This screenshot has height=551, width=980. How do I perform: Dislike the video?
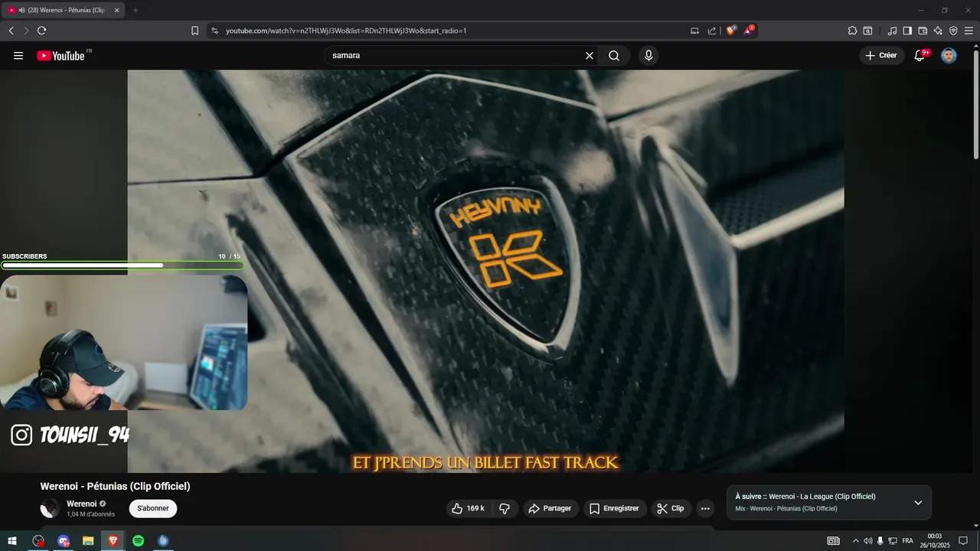pyautogui.click(x=505, y=508)
